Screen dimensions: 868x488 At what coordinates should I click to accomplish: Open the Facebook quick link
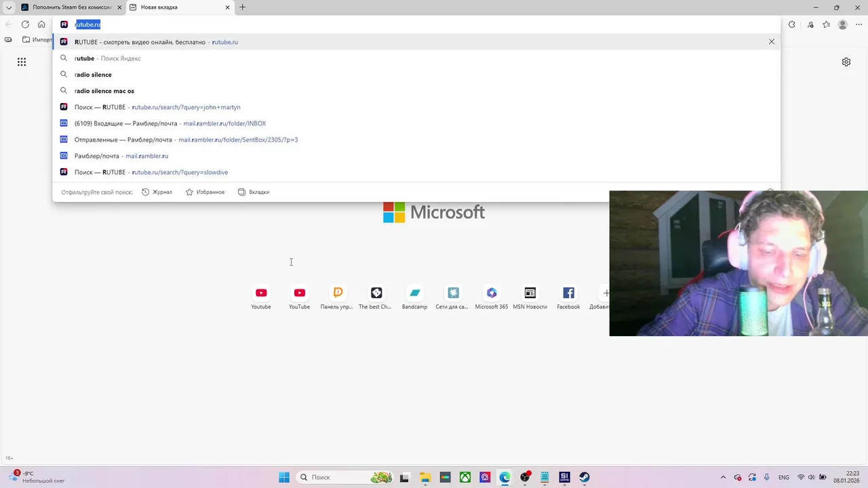[568, 297]
